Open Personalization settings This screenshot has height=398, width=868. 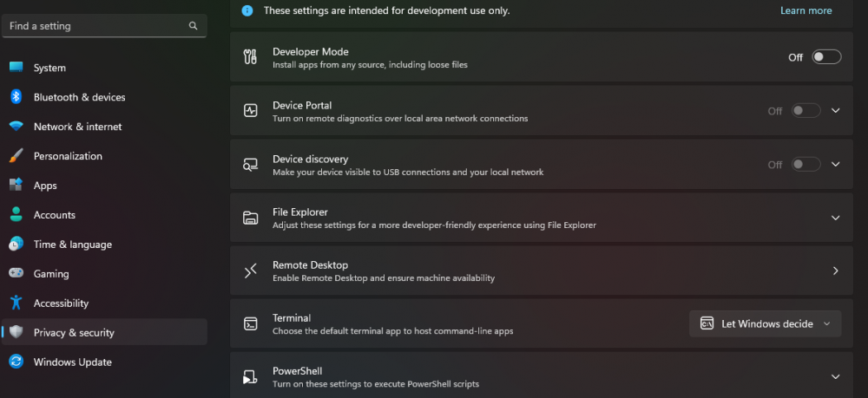pos(105,156)
